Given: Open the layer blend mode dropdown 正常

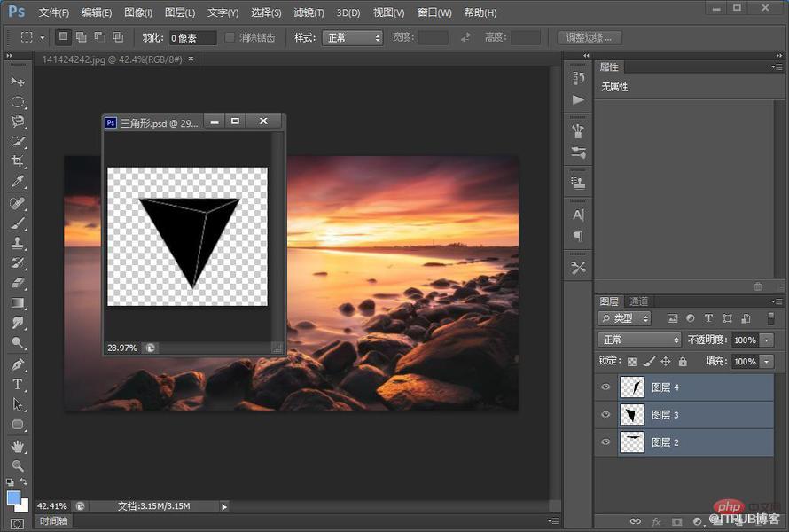Looking at the screenshot, I should pos(639,340).
